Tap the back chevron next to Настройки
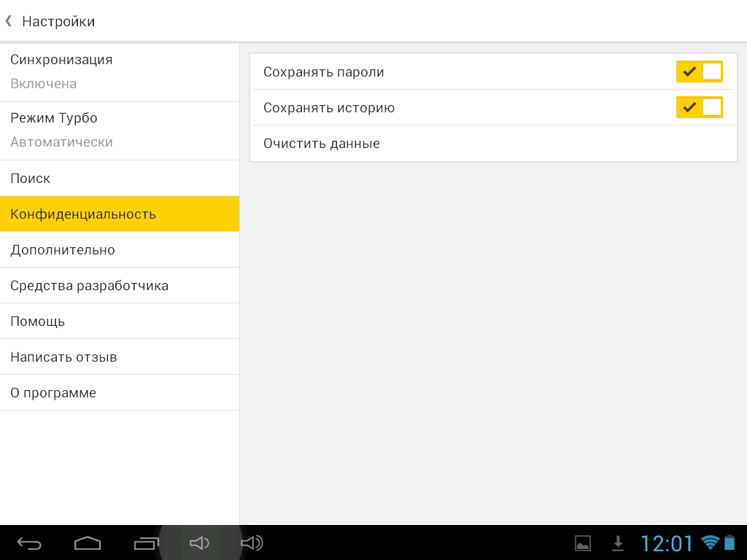This screenshot has width=747, height=560. [x=9, y=21]
